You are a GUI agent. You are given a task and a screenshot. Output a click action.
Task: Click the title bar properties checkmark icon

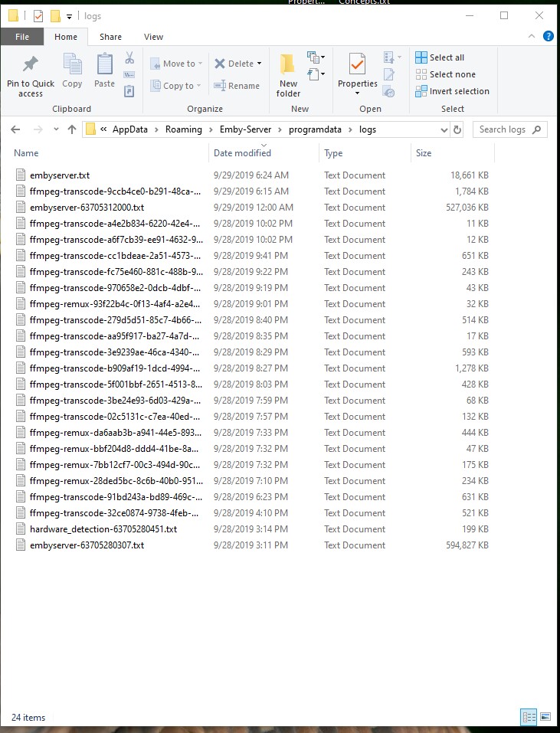[38, 16]
